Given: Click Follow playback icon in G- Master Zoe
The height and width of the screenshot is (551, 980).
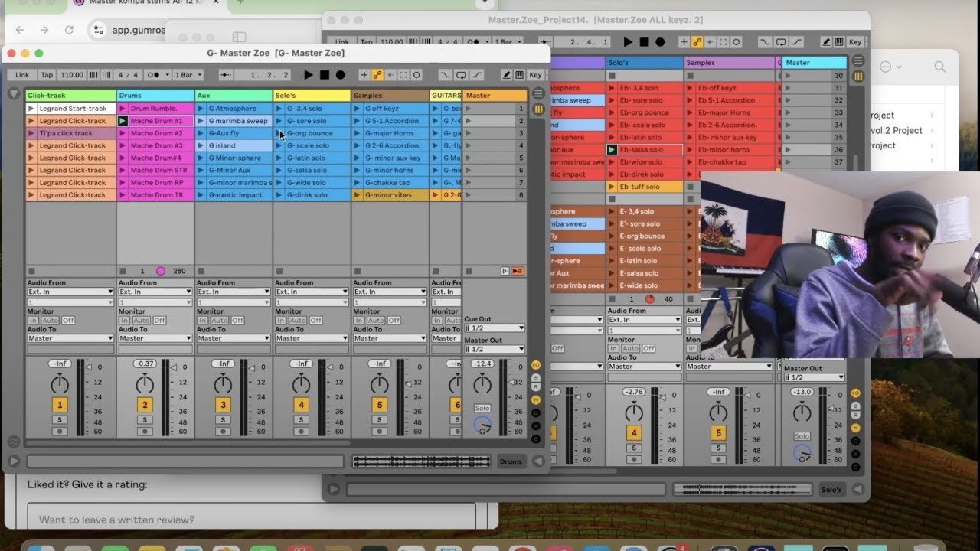Looking at the screenshot, I should pyautogui.click(x=226, y=75).
